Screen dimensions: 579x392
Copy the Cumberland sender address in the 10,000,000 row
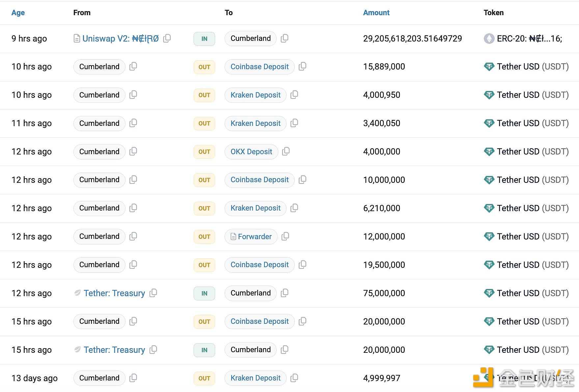(x=133, y=180)
